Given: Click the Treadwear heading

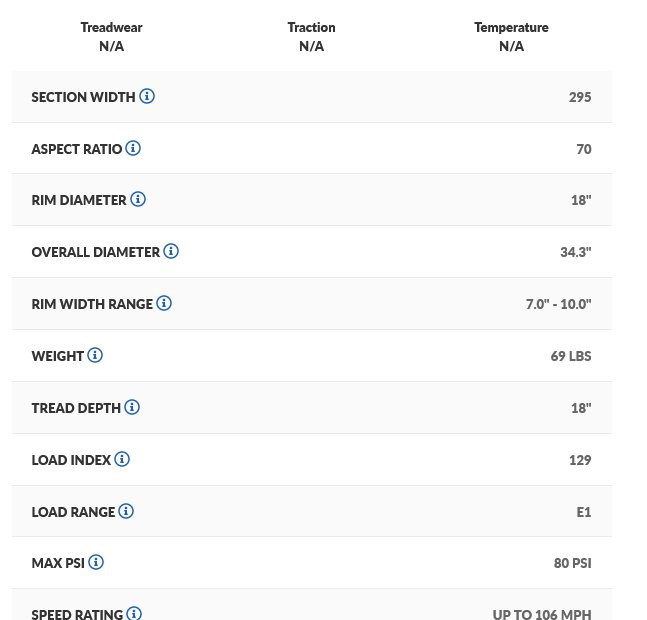Looking at the screenshot, I should [111, 27].
